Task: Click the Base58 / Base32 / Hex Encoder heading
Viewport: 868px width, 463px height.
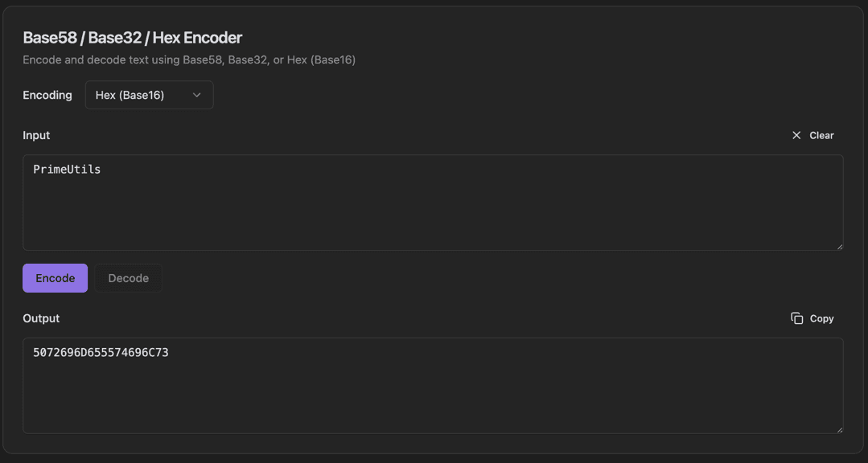Action: click(x=133, y=38)
